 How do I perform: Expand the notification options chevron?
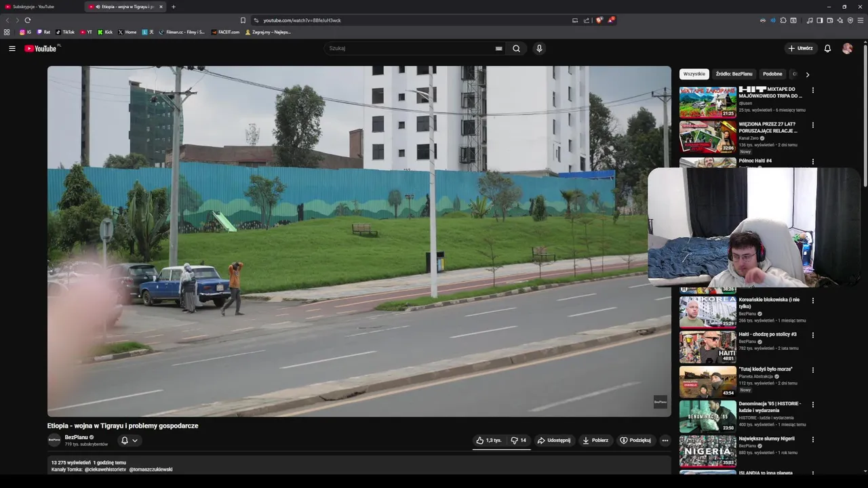[x=135, y=441]
